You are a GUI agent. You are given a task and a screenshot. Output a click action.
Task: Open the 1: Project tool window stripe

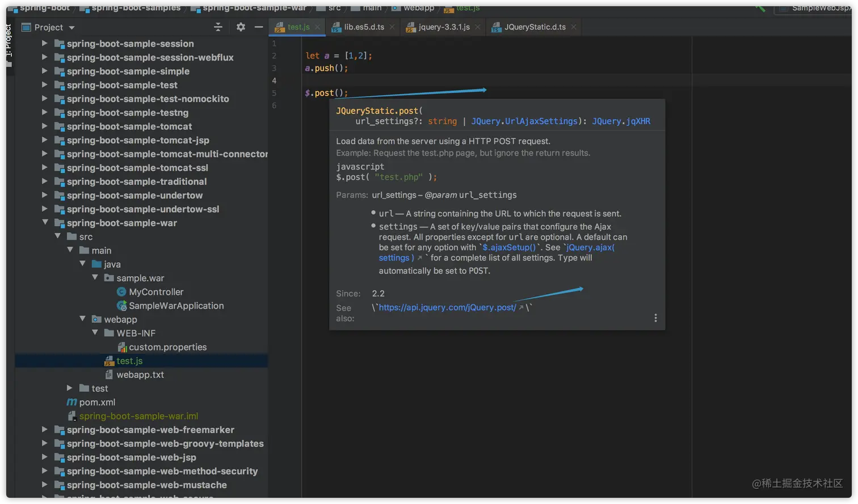point(9,45)
